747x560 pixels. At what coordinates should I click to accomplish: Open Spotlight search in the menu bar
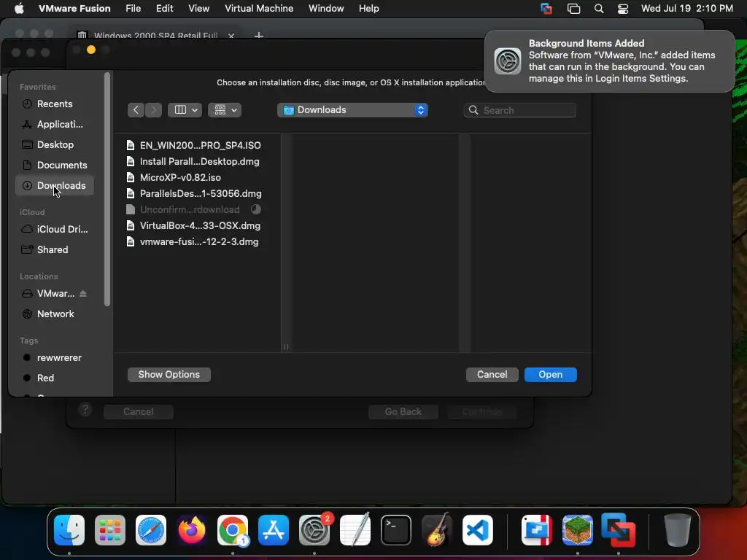click(599, 9)
